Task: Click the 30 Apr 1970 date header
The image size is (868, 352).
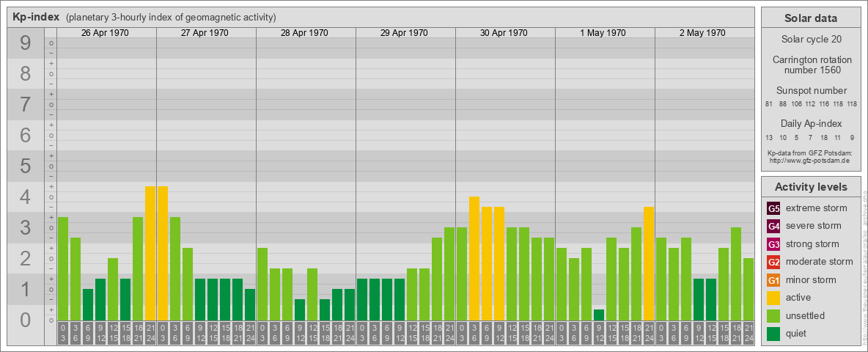Action: point(504,33)
